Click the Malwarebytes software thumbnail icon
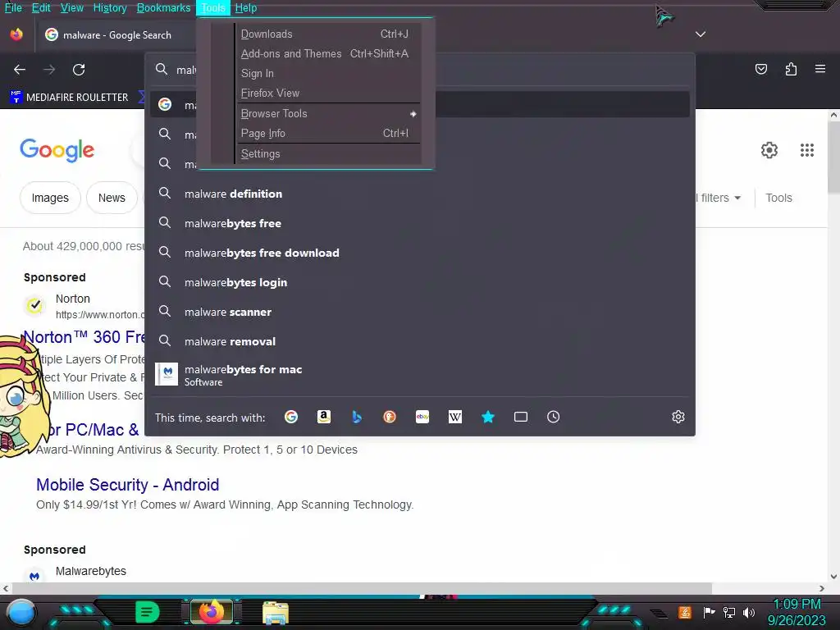 167,374
